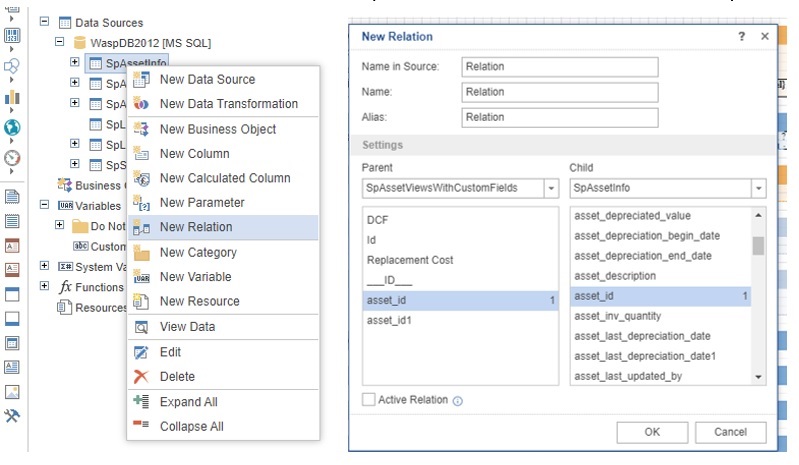Click the WaspDB2012 database icon
Viewport: 799px width, 465px height.
(x=78, y=43)
